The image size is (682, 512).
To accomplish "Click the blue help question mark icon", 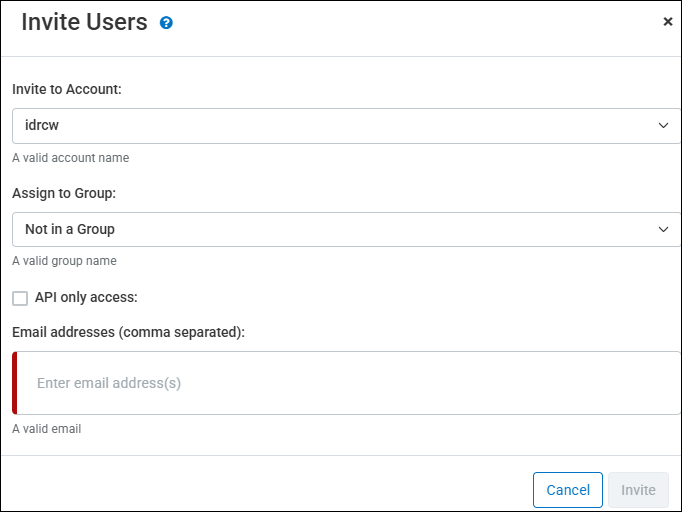I will 167,22.
